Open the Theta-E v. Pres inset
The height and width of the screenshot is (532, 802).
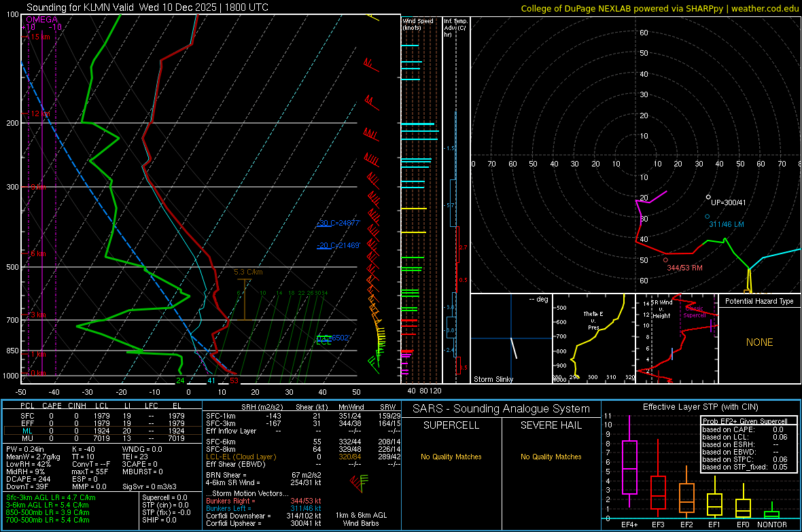point(594,338)
